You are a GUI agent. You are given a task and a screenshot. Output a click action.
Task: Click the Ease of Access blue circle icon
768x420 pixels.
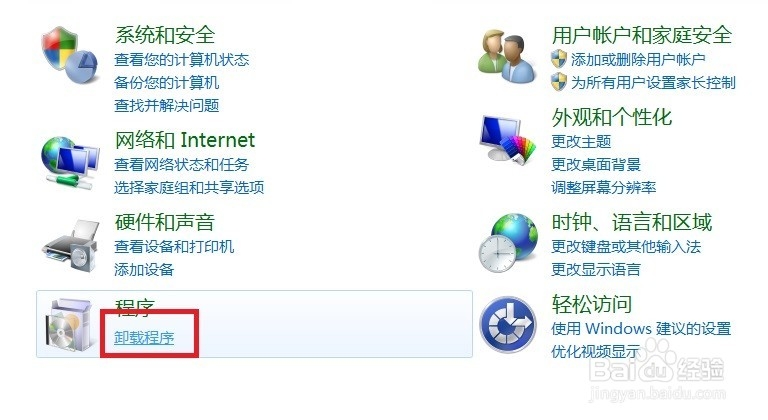coord(507,324)
